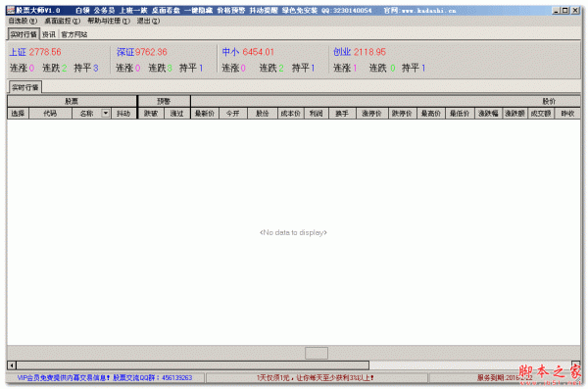
Task: Click the 服务到期 status bar entry
Action: coord(505,378)
